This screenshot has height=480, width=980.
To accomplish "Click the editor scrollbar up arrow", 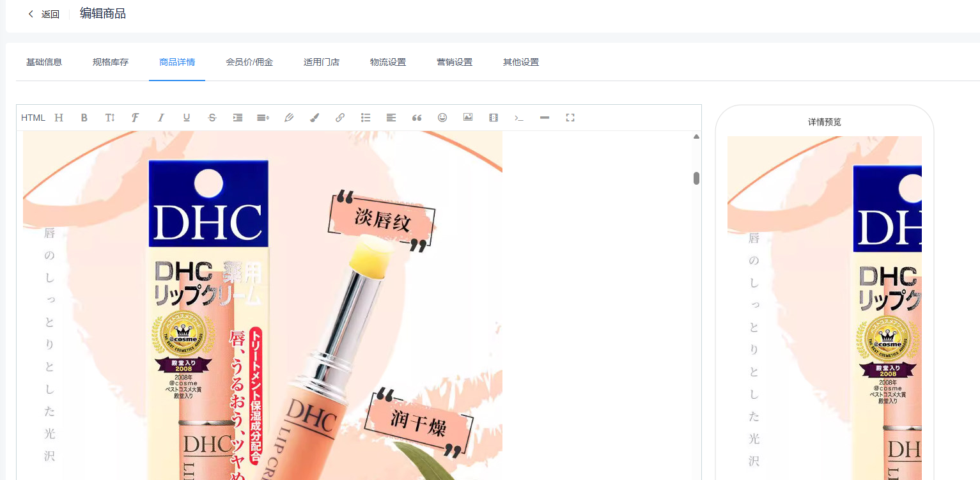I will coord(696,136).
